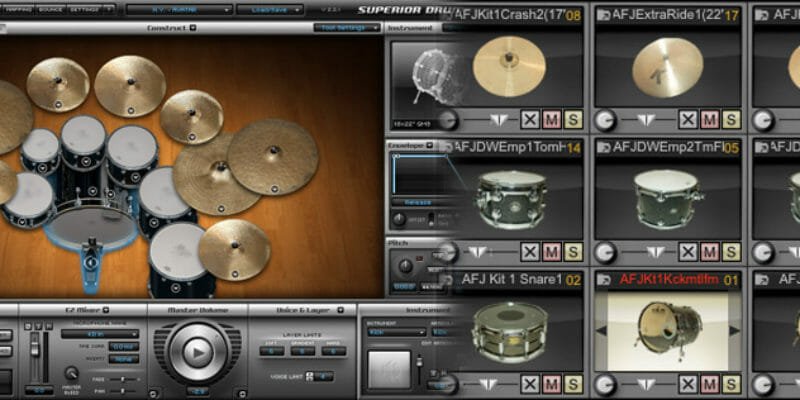Viewport: 800px width, 400px height.
Task: Expand the Construct panel menu arrow
Action: (x=192, y=28)
